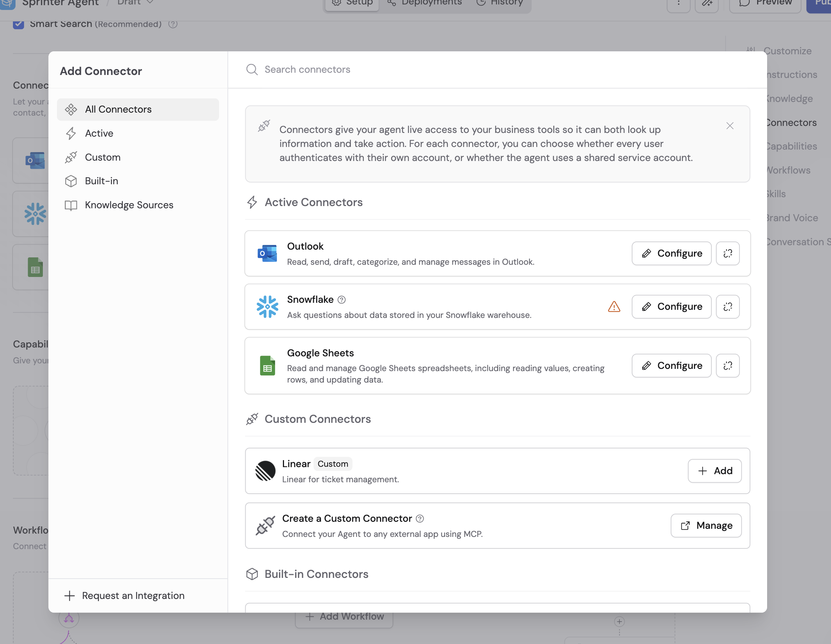831x644 pixels.
Task: Open Smart Search help icon
Action: coord(173,24)
